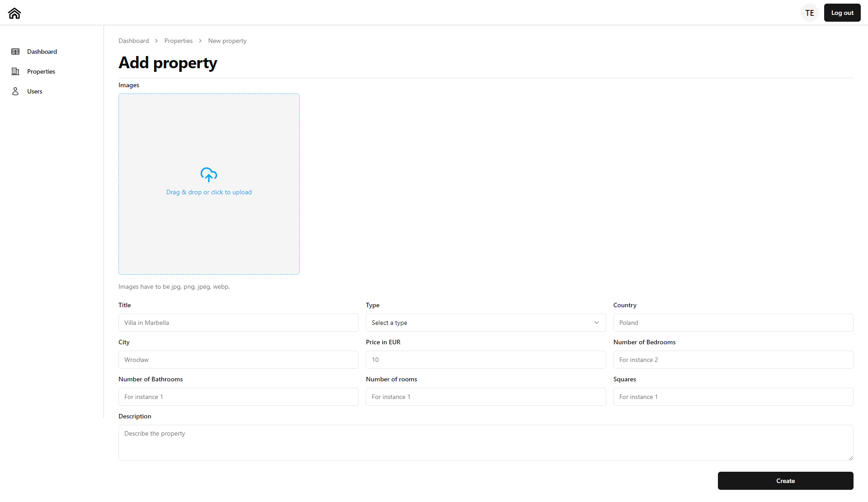The width and height of the screenshot is (868, 502).
Task: Click the upload cloud icon in image area
Action: point(208,174)
